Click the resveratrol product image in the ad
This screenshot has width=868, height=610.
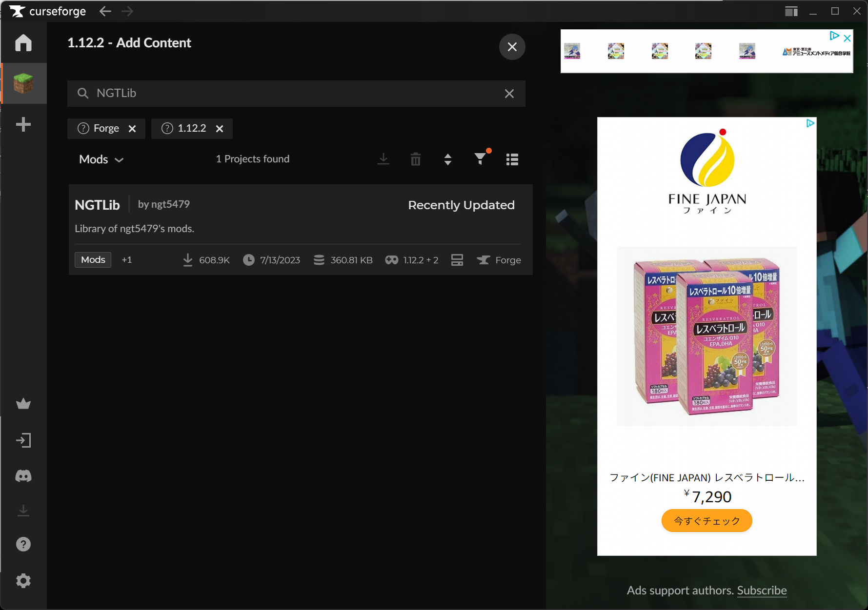click(707, 336)
